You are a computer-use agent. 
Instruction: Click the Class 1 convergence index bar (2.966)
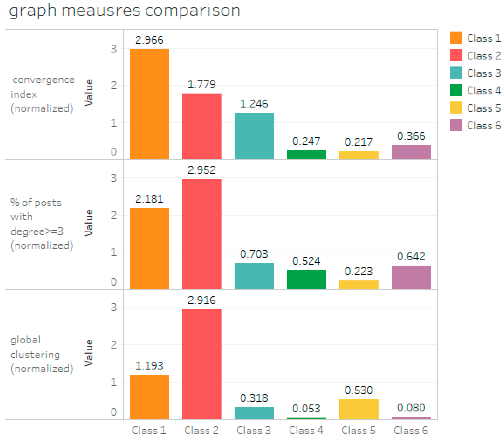(x=149, y=104)
